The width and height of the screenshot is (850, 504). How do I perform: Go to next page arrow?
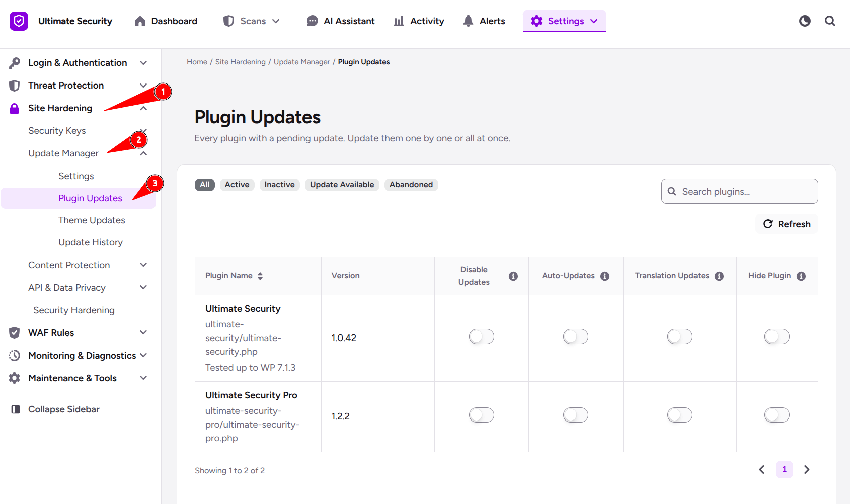coord(807,470)
